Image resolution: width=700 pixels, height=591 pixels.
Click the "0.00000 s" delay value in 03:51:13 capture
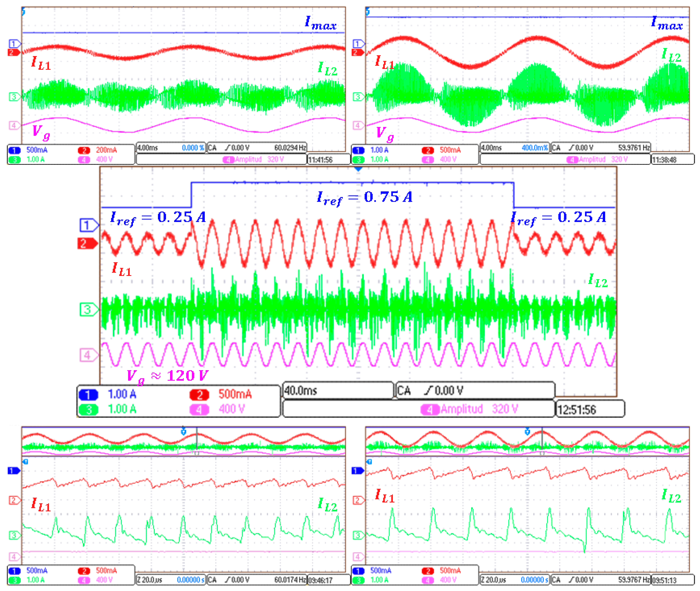tap(534, 580)
